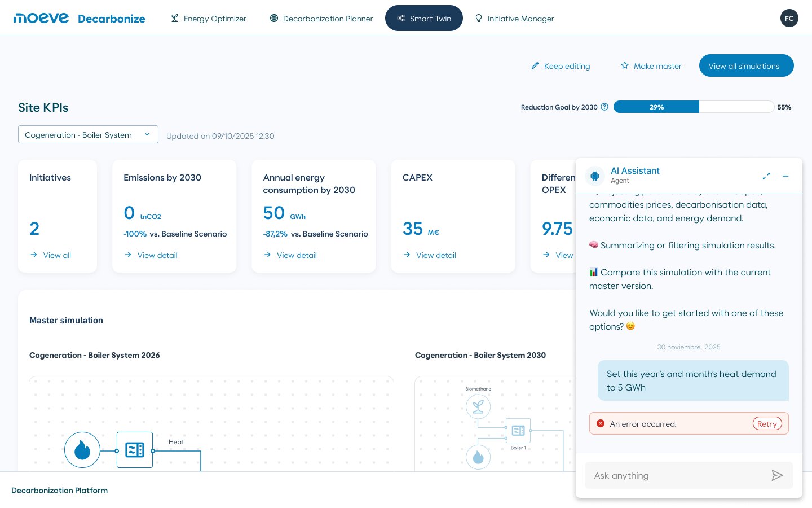Click the flame source node in 2026 diagram
812x508 pixels.
pyautogui.click(x=82, y=450)
